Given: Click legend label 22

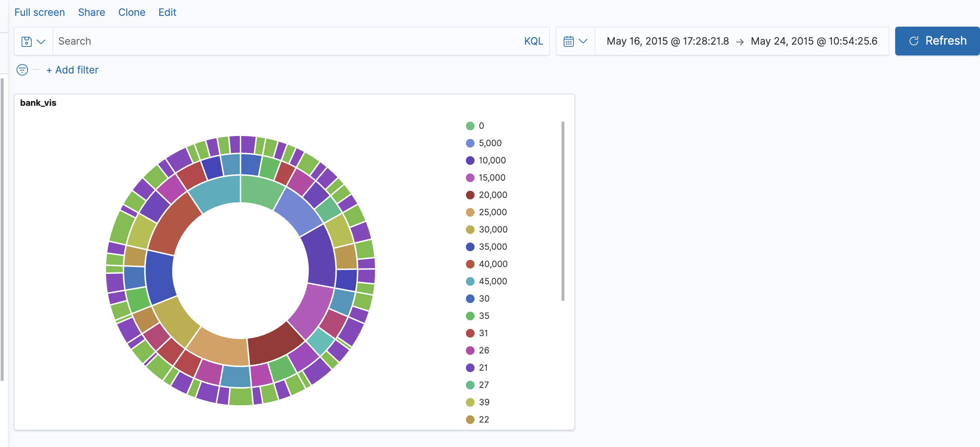Looking at the screenshot, I should click(x=484, y=419).
